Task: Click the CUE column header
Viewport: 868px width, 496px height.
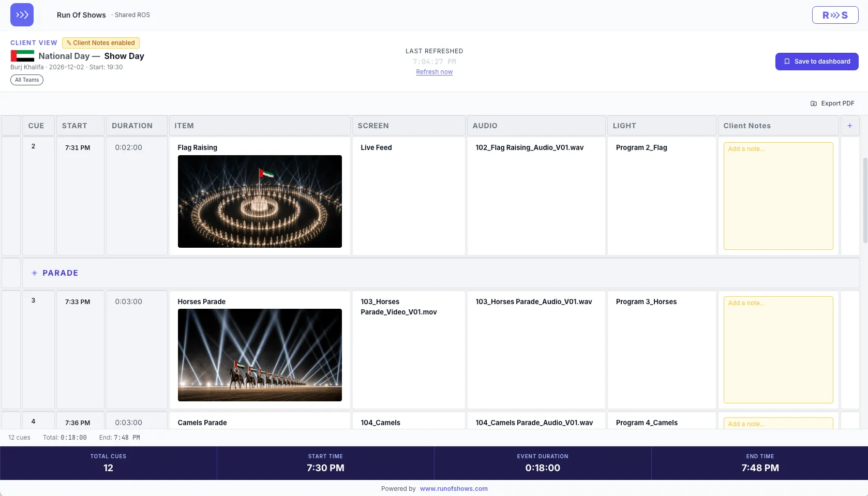Action: pyautogui.click(x=38, y=126)
